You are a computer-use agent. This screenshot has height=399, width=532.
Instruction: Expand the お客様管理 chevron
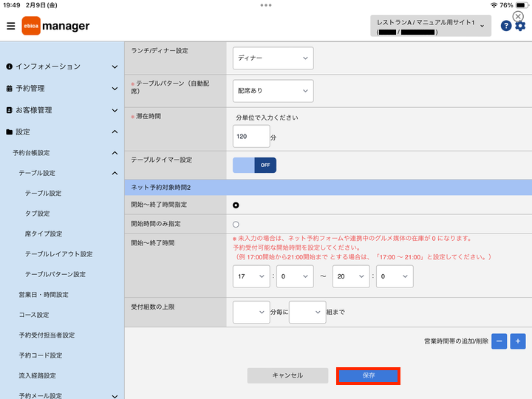pyautogui.click(x=115, y=110)
